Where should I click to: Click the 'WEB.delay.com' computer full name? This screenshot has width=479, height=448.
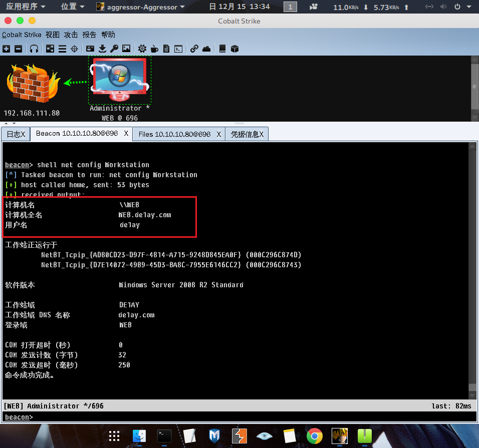point(145,215)
